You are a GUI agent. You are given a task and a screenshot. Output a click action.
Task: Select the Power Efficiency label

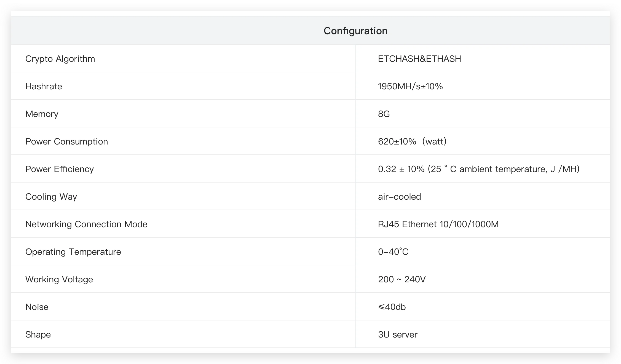tap(60, 169)
